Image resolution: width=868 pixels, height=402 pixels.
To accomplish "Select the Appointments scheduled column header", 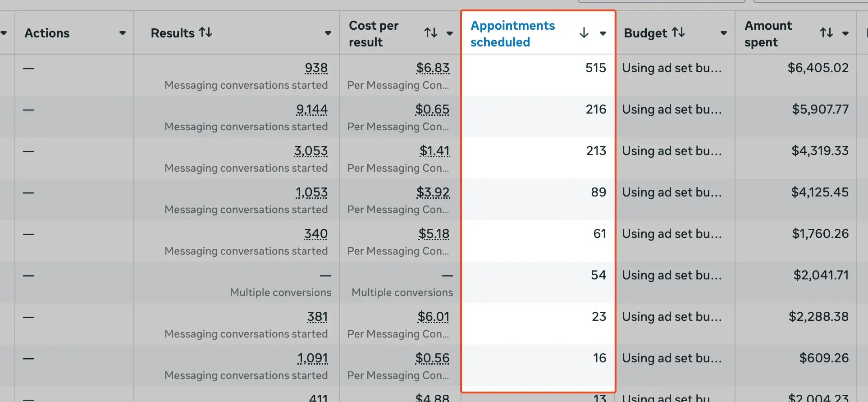I will coord(513,33).
